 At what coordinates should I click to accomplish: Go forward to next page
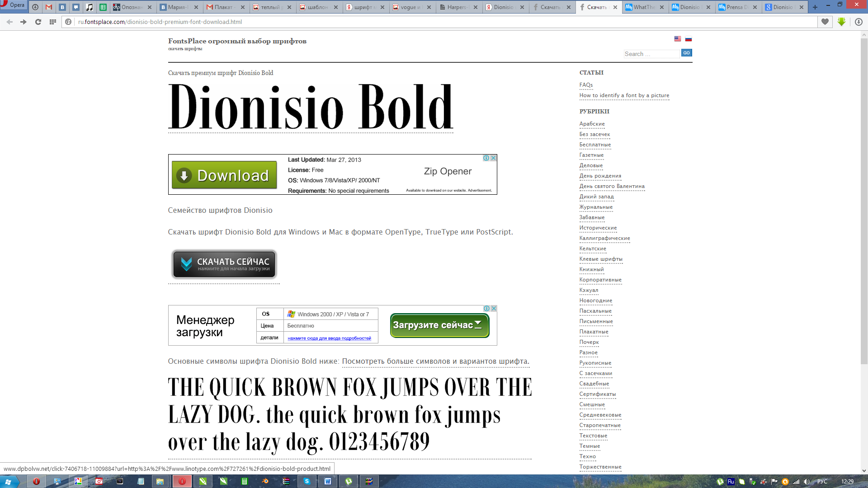24,22
